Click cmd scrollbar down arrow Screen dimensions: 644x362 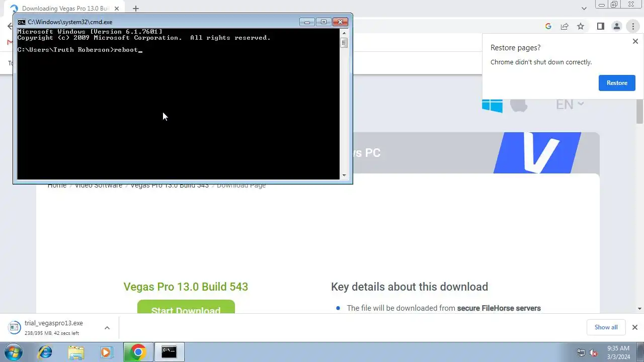[344, 175]
